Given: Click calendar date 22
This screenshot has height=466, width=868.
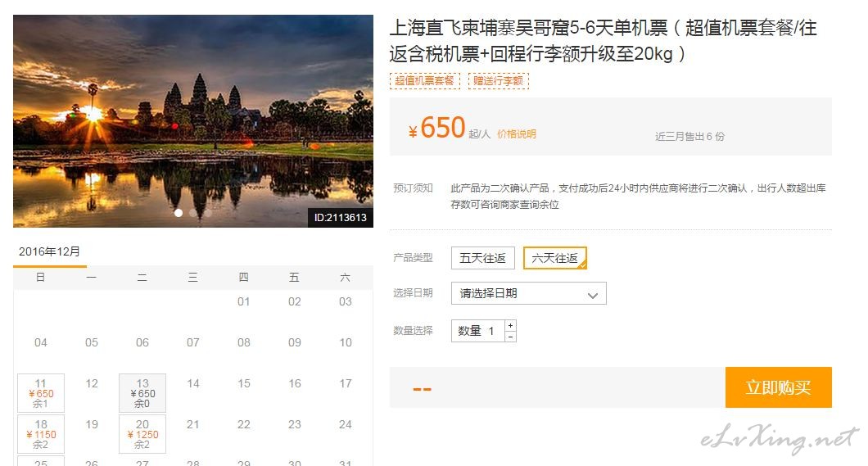Looking at the screenshot, I should [243, 424].
